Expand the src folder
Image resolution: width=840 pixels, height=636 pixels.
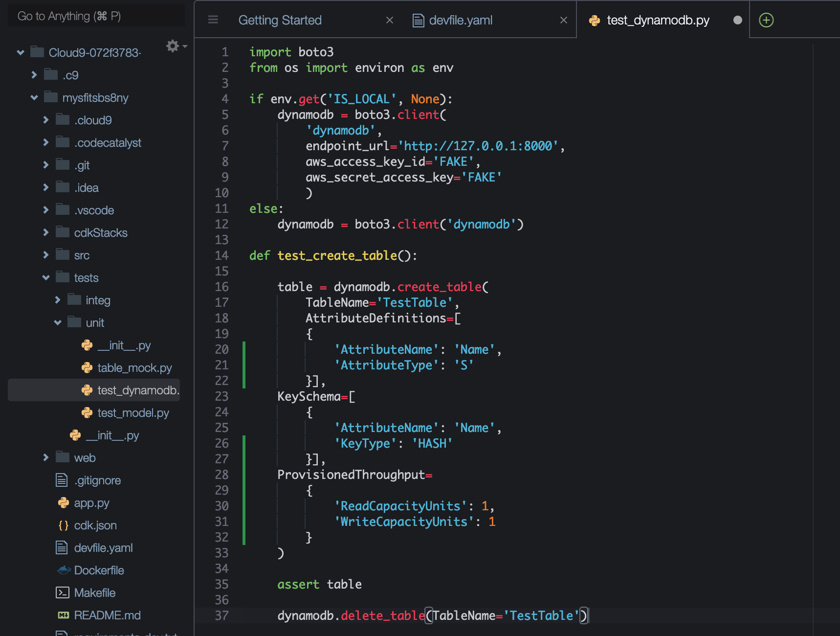[x=45, y=255]
